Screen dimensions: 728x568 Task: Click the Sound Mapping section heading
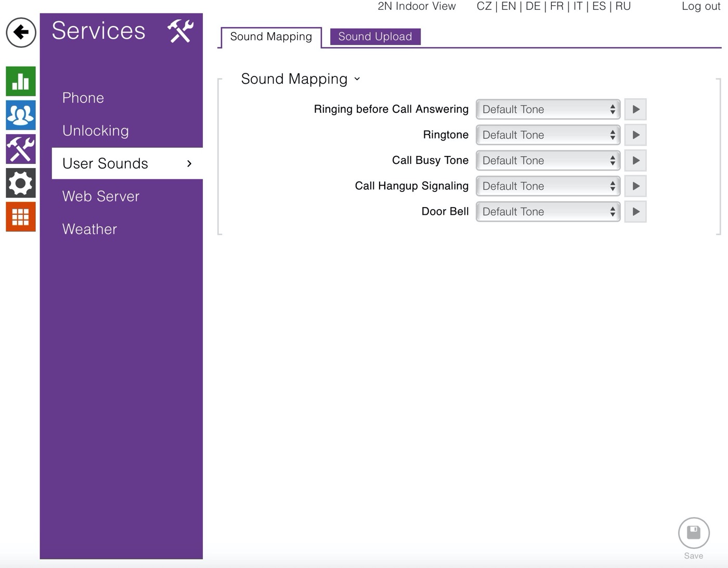click(294, 79)
